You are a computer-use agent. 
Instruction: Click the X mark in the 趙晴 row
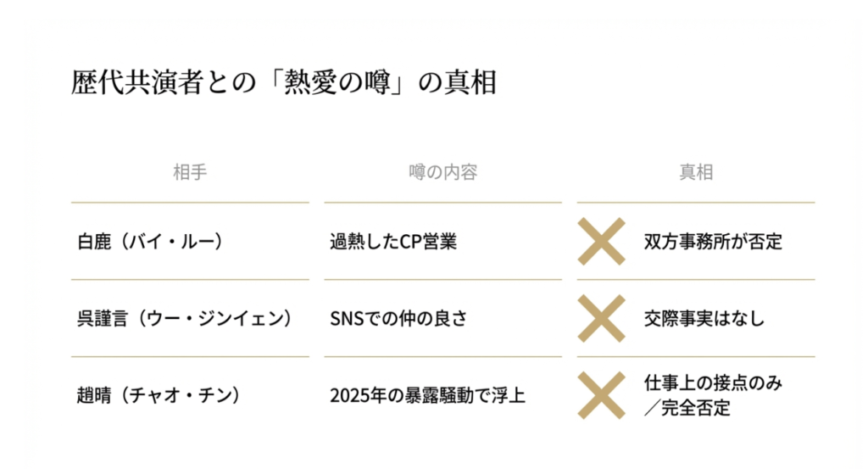[601, 395]
